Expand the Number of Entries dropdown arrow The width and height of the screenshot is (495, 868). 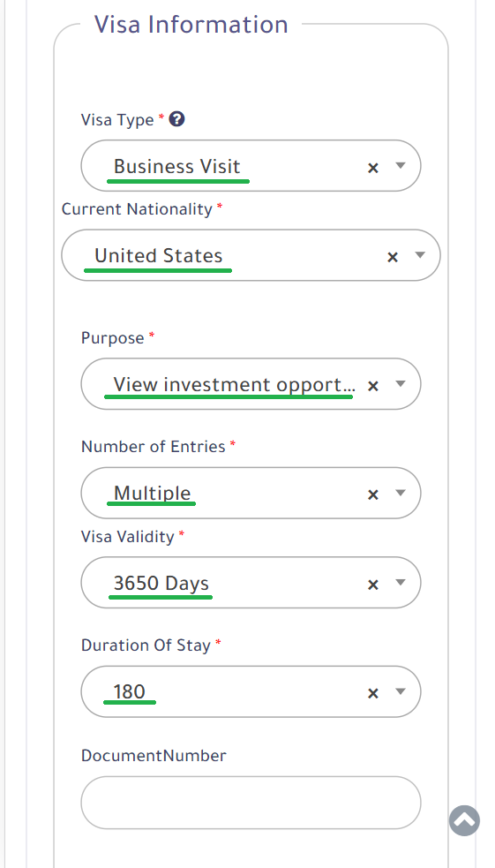coord(401,493)
